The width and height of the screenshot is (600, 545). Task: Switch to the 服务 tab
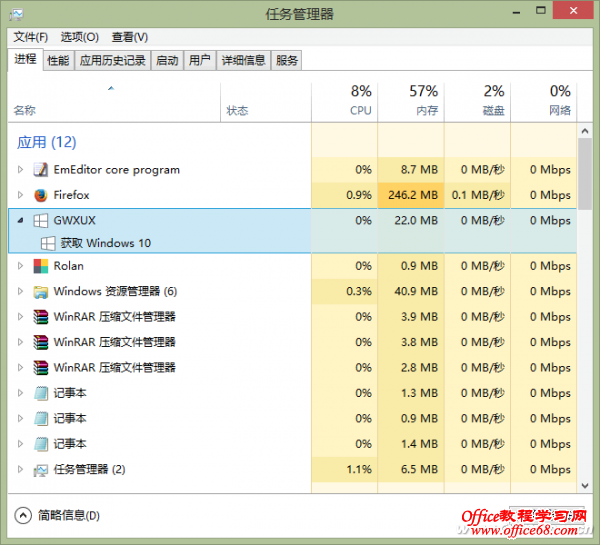(287, 60)
